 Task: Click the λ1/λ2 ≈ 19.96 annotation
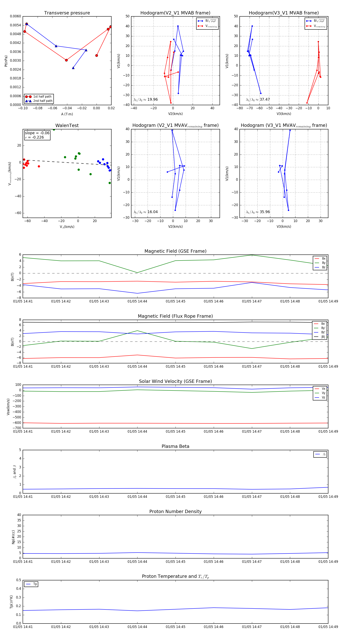click(146, 100)
